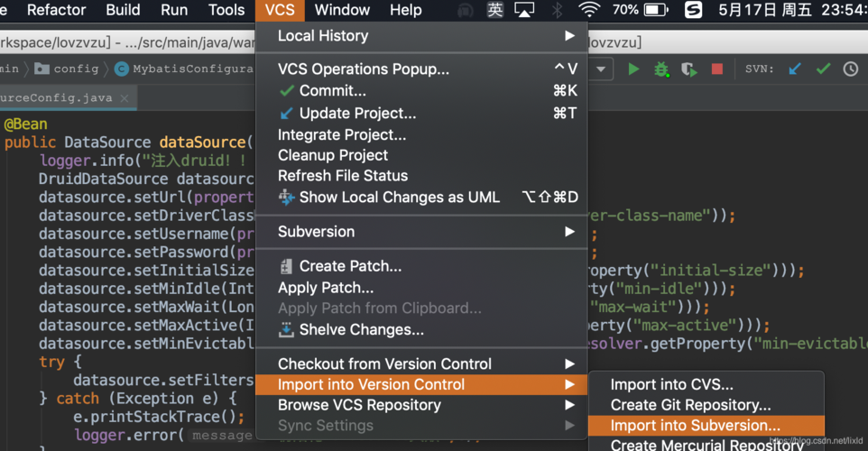This screenshot has width=868, height=451.
Task: Choose Integrate Project
Action: coord(421,135)
